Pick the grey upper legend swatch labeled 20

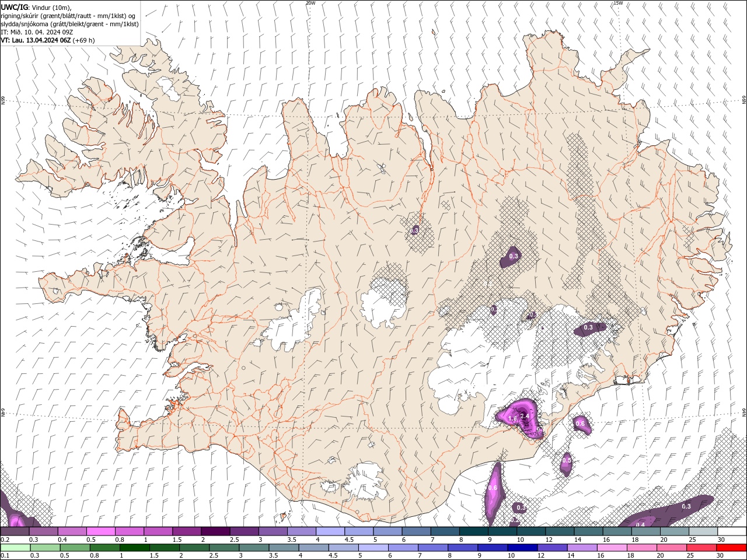pyautogui.click(x=674, y=531)
